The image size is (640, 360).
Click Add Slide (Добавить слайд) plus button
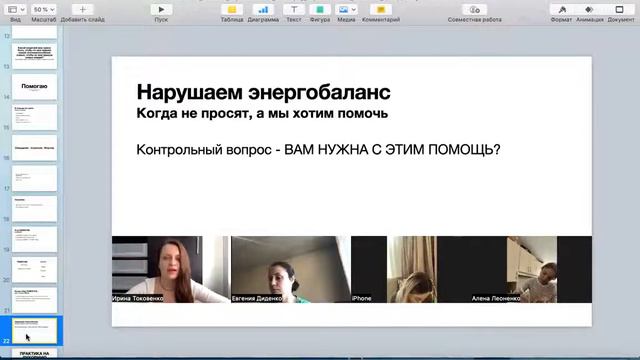[82, 9]
